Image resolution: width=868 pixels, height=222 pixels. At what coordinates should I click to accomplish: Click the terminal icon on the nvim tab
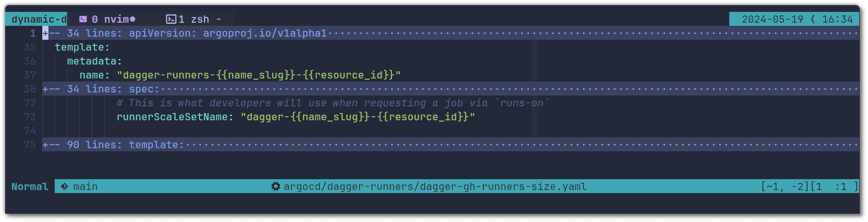coord(83,19)
